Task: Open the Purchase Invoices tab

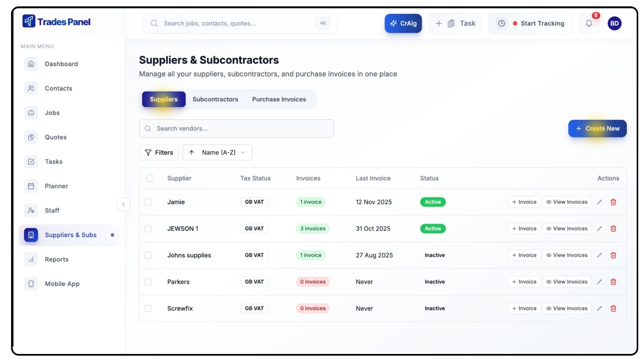Action: (x=279, y=99)
